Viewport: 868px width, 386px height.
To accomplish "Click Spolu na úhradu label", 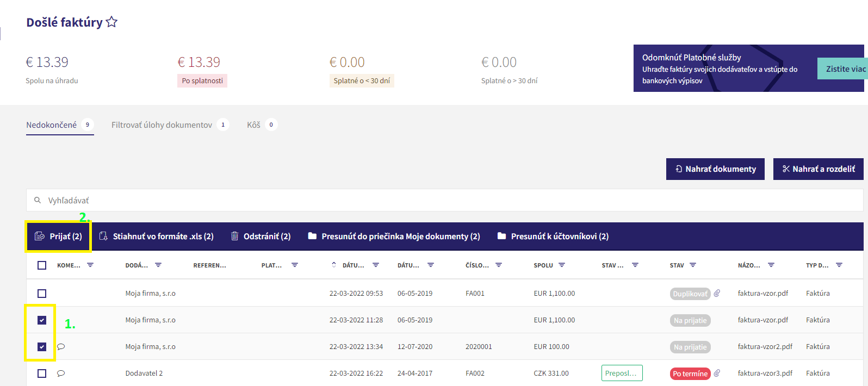I will click(x=52, y=80).
